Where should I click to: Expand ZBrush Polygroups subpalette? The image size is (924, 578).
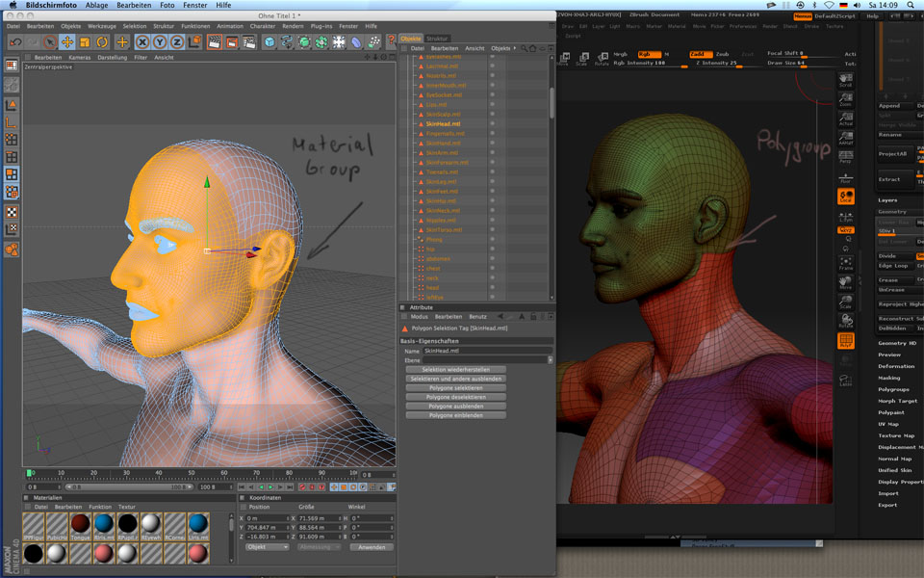tap(894, 389)
